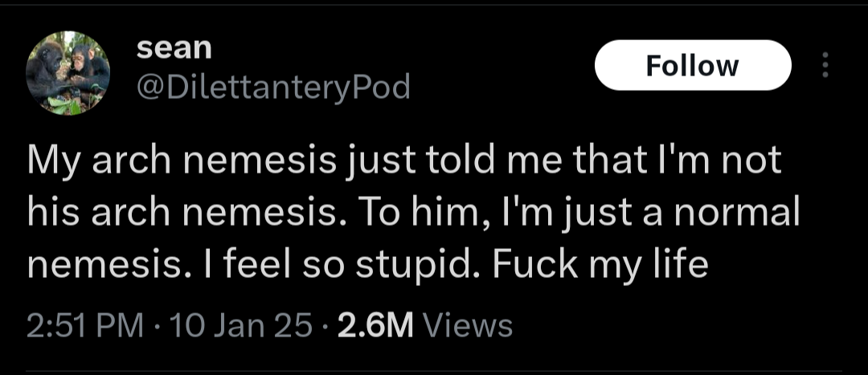Open the @DilettanteryPod handle link

273,88
